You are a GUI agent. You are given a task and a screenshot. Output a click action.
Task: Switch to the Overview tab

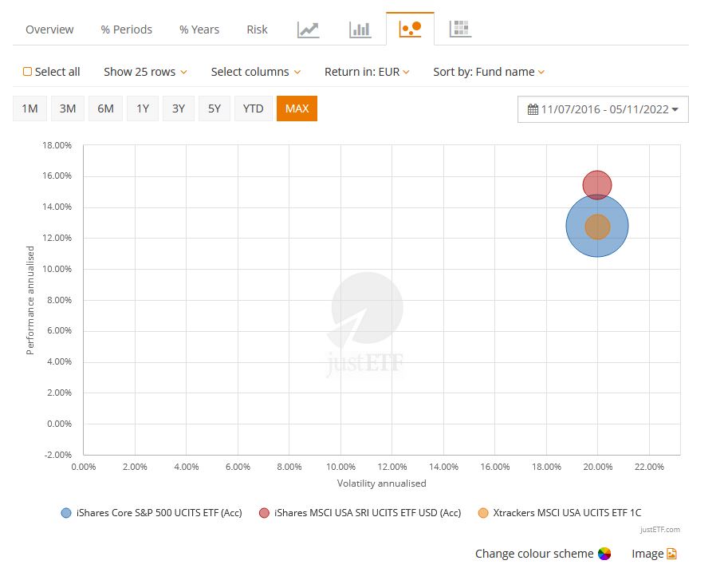49,30
